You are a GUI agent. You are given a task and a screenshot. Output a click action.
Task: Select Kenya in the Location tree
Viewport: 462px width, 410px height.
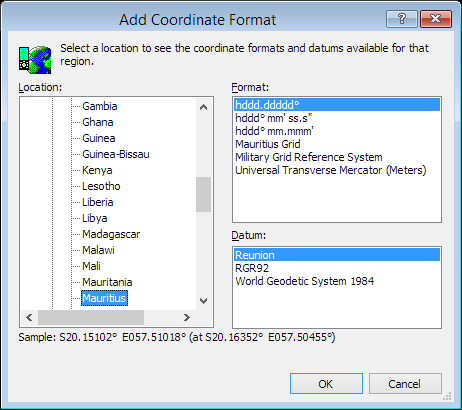pos(97,170)
